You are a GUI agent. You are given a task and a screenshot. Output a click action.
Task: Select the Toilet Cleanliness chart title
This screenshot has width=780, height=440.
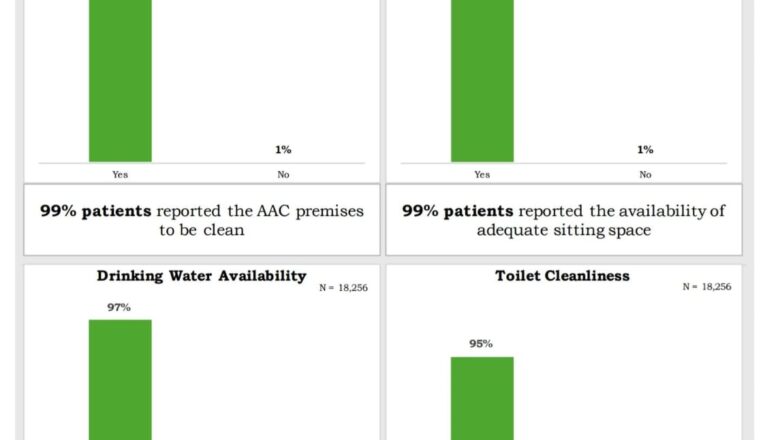tap(563, 275)
